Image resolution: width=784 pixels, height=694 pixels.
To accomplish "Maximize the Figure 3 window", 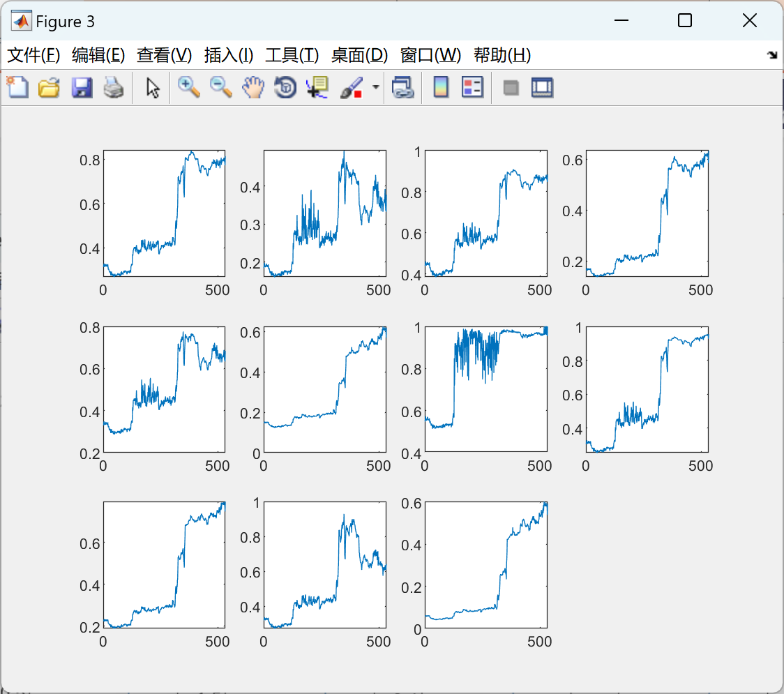I will point(684,20).
